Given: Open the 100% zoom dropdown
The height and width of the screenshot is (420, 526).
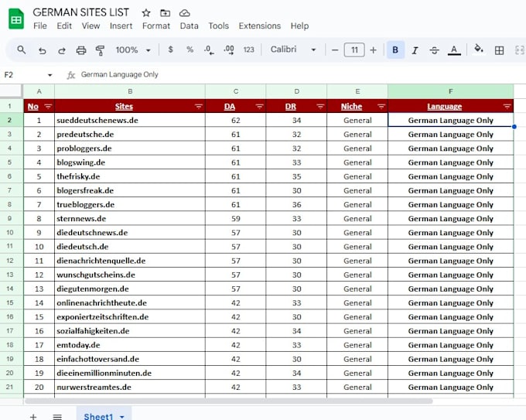Looking at the screenshot, I should 133,50.
